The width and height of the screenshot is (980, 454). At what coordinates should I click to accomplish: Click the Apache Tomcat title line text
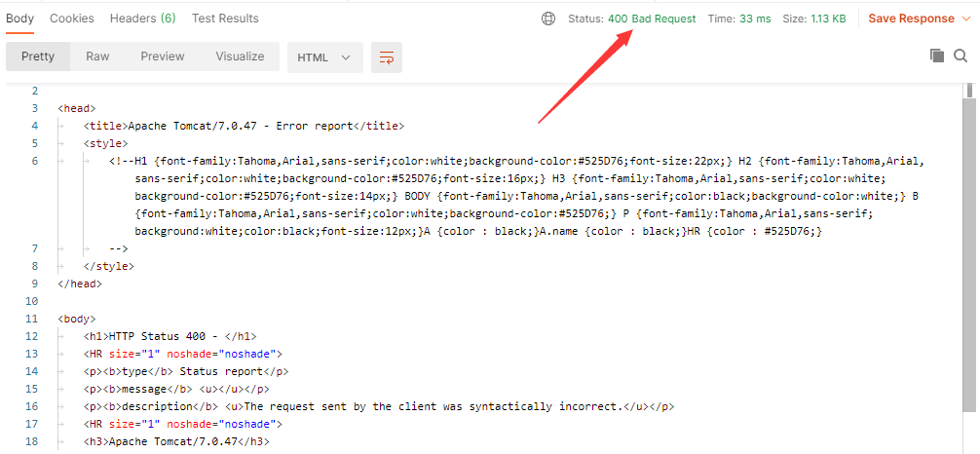tap(244, 126)
